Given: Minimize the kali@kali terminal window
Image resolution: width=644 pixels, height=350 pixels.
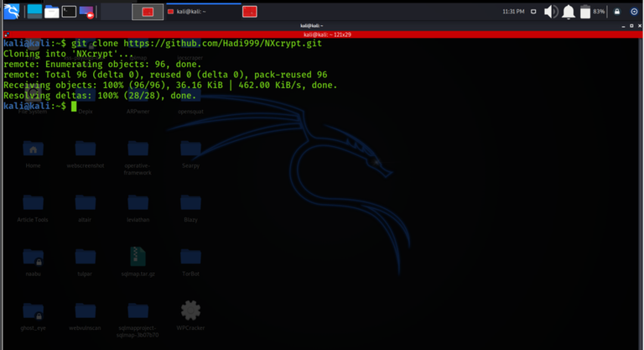Looking at the screenshot, I should tap(624, 25).
